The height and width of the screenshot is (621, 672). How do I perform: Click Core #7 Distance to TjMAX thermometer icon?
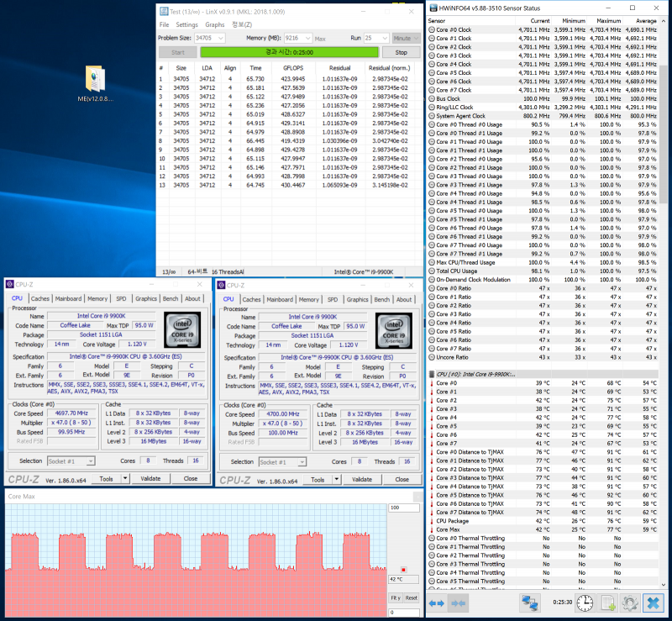coord(432,513)
